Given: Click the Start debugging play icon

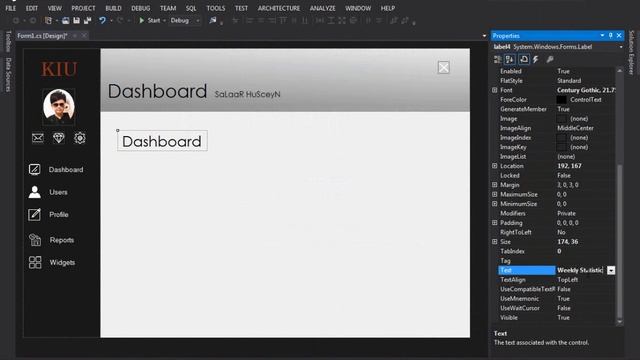Looking at the screenshot, I should pos(142,20).
